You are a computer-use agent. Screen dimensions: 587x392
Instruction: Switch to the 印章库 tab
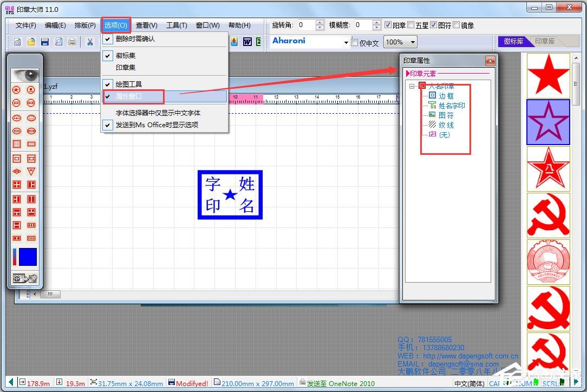[545, 41]
